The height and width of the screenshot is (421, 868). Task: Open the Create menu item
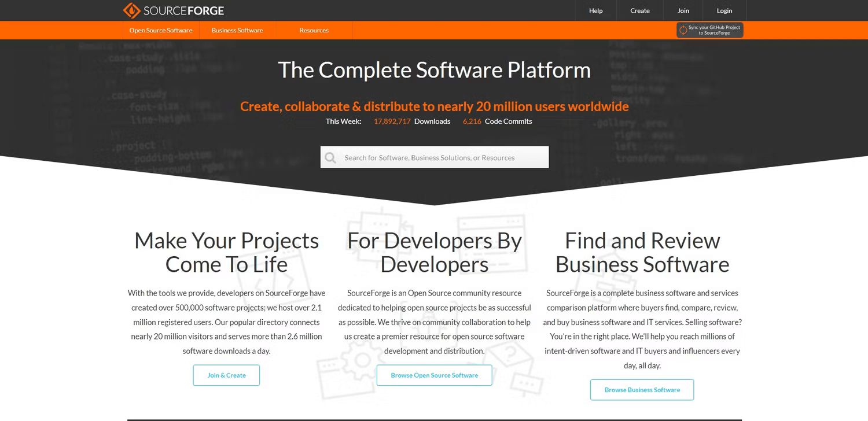[x=639, y=10]
